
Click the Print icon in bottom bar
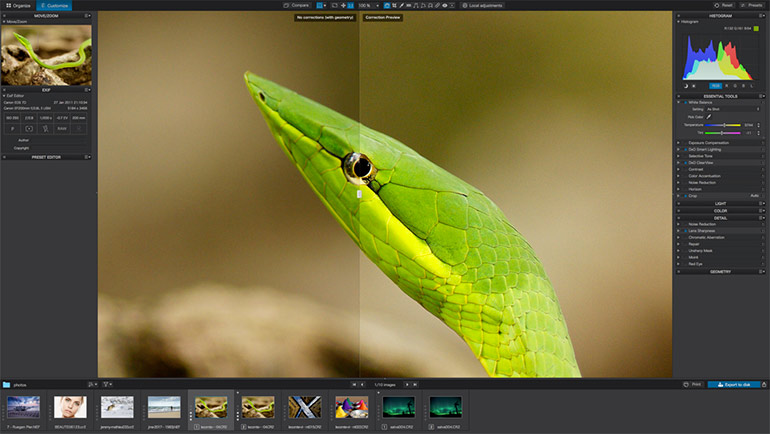point(687,384)
